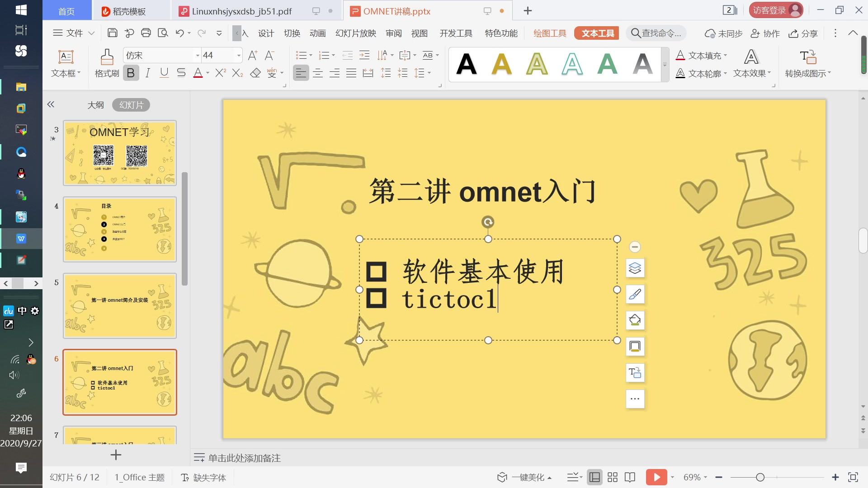Select right text alignment

(335, 73)
